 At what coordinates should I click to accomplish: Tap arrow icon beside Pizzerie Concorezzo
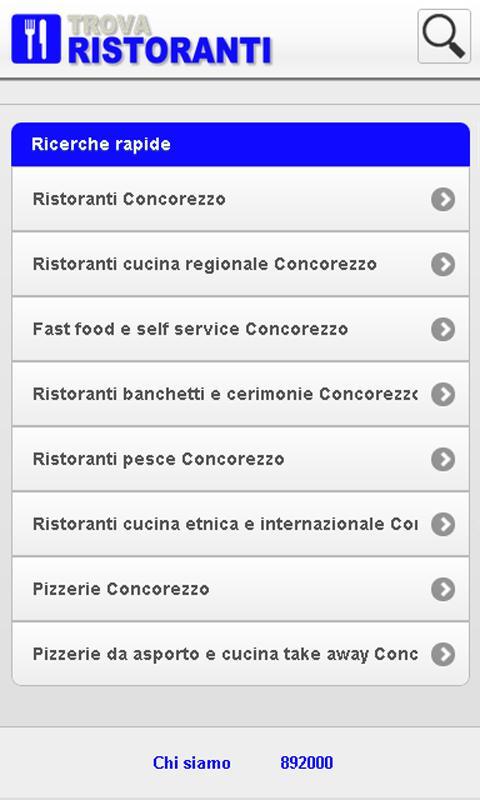tap(443, 589)
